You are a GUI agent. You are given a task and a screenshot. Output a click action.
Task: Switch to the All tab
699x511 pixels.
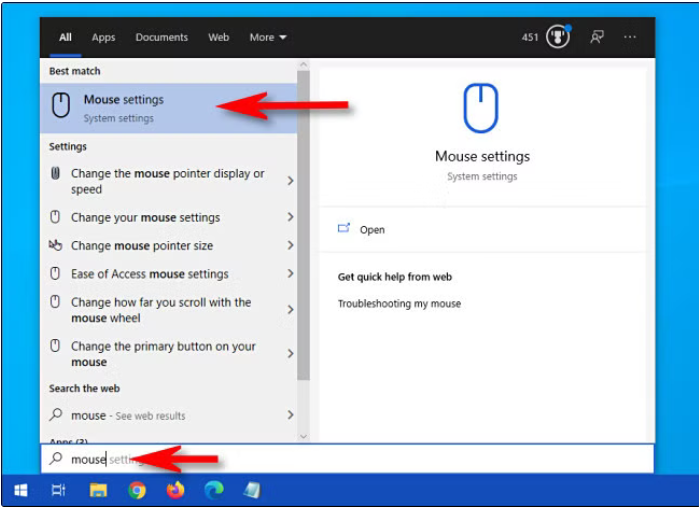click(65, 37)
